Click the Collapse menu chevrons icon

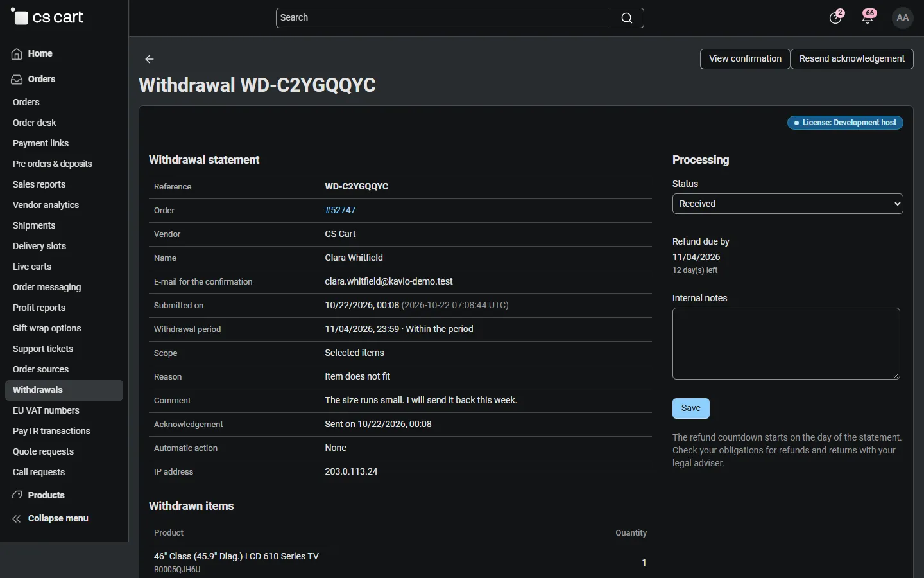click(x=17, y=519)
